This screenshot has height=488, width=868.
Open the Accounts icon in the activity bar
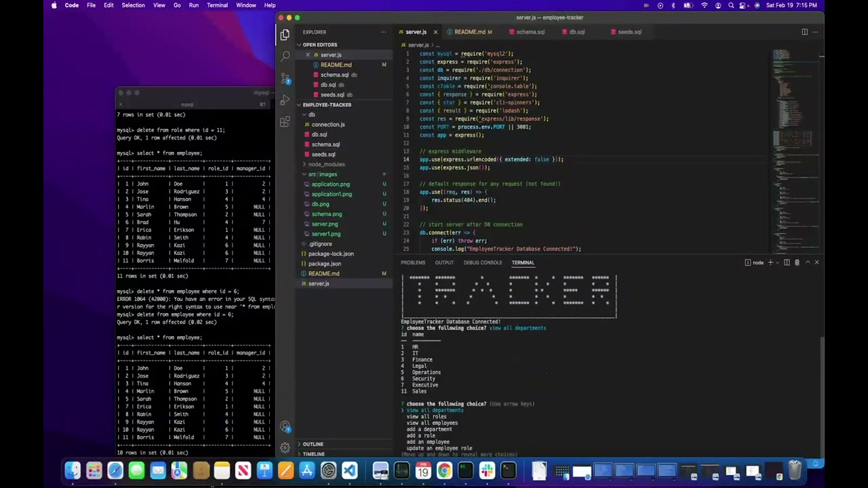coord(285,427)
